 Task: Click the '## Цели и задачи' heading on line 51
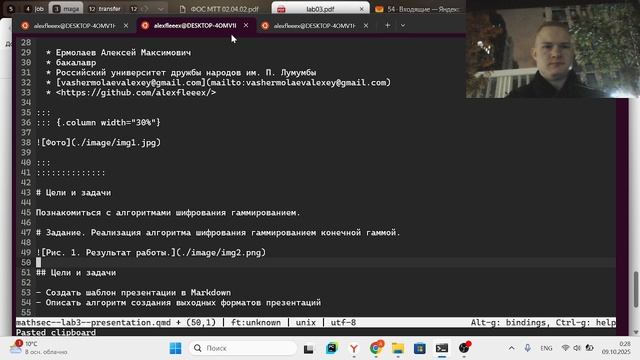click(x=76, y=273)
